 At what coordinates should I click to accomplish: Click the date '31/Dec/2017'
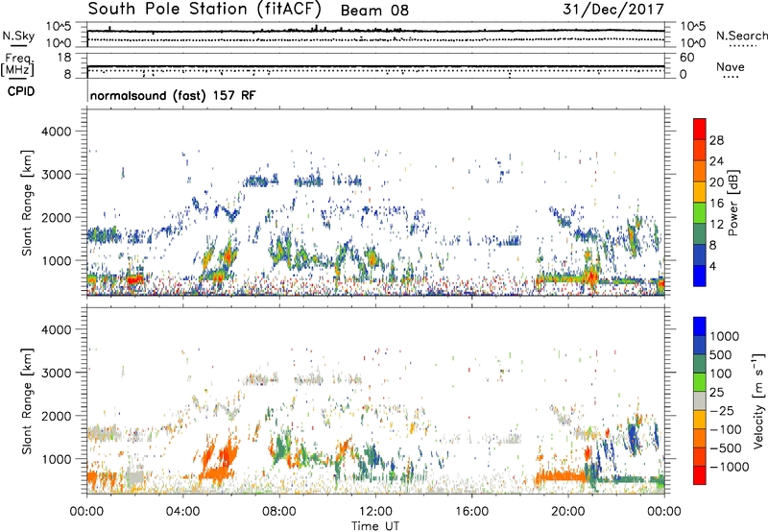(x=613, y=9)
